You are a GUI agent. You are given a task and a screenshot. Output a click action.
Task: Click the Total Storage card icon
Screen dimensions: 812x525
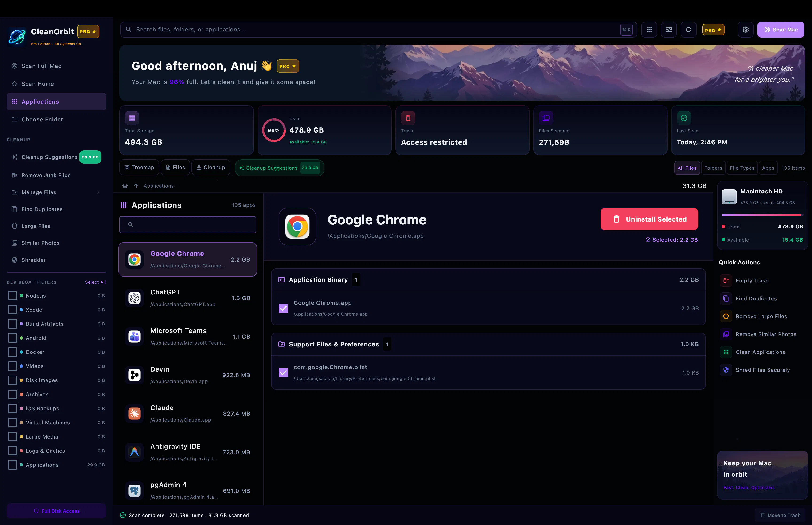pyautogui.click(x=132, y=118)
